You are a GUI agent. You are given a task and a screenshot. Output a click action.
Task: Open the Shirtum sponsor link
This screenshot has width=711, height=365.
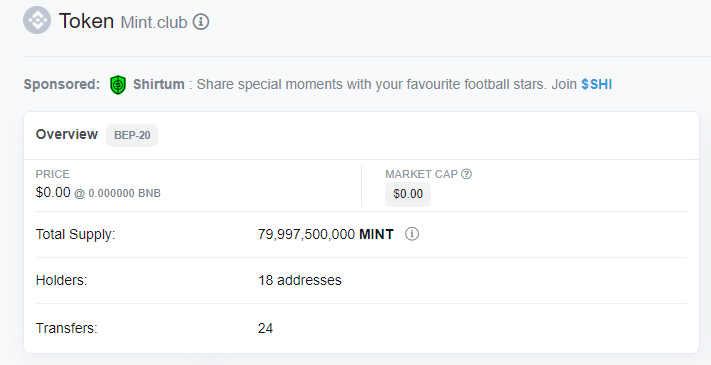(x=159, y=84)
